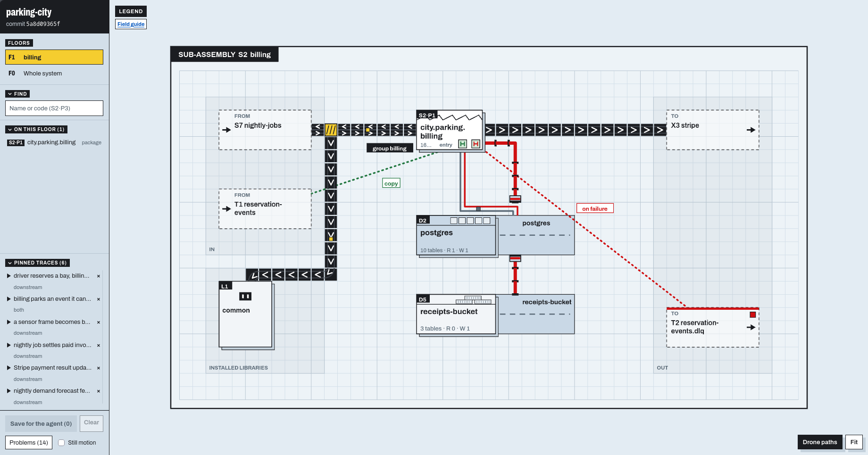Remove the 'nightly job settles paid' pinned trace

pyautogui.click(x=99, y=346)
